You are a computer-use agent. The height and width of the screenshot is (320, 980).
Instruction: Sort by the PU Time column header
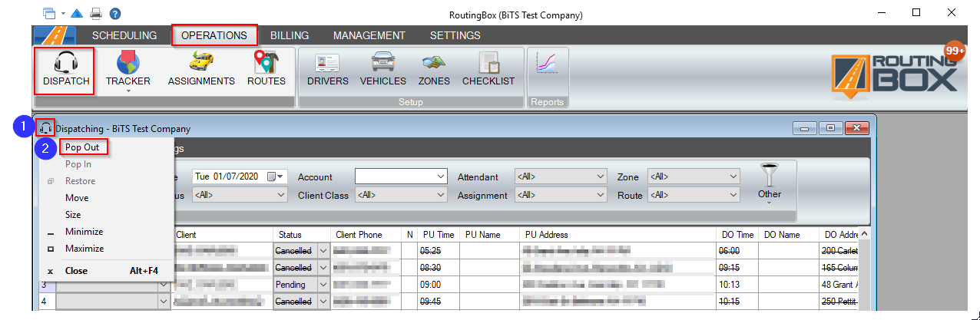click(438, 234)
